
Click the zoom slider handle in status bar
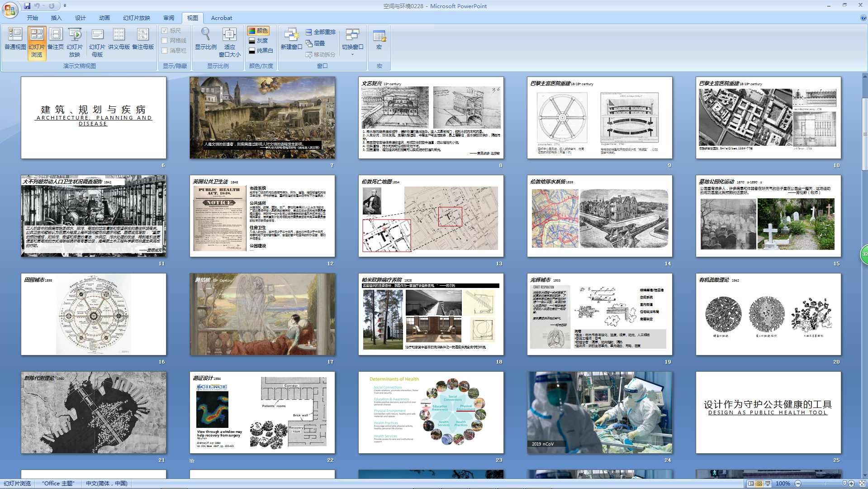[844, 484]
